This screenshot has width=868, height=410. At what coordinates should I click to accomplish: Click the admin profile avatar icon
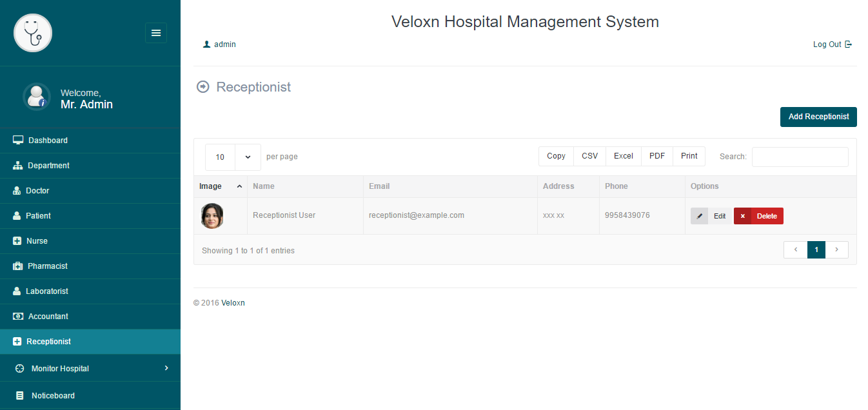coord(37,97)
